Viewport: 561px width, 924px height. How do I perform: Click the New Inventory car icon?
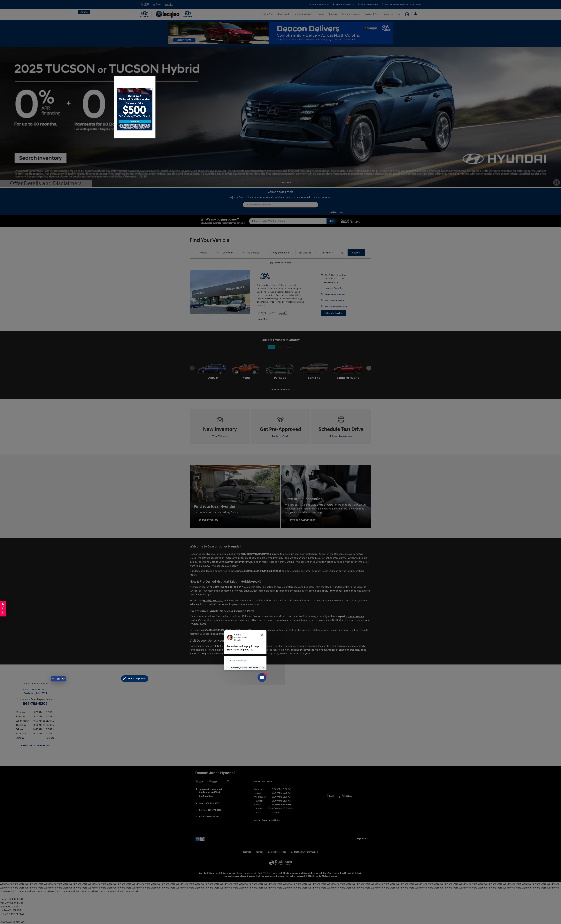220,420
